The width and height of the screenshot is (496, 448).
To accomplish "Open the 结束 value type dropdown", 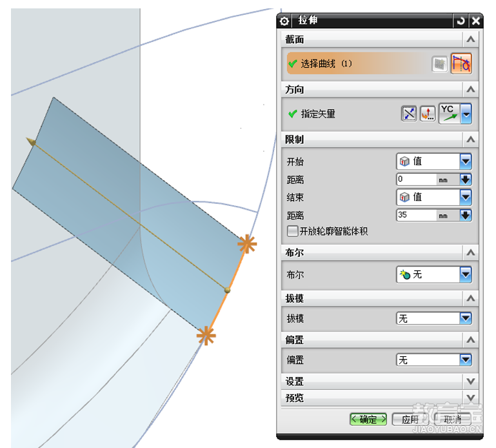I will click(434, 198).
